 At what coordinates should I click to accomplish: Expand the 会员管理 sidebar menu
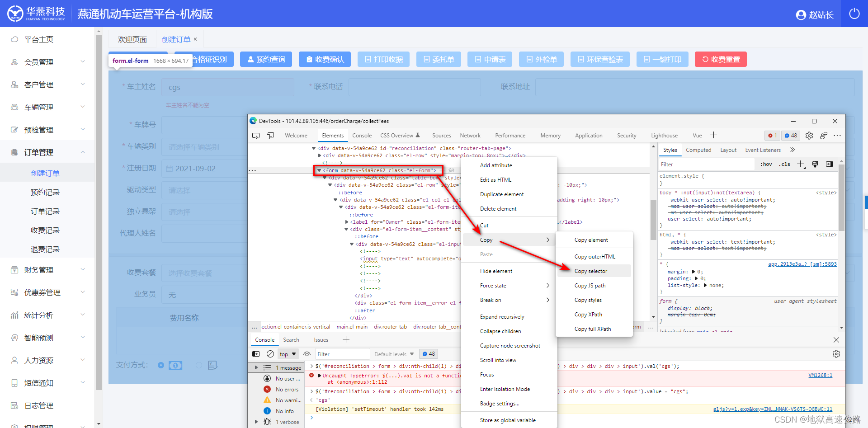(47, 62)
